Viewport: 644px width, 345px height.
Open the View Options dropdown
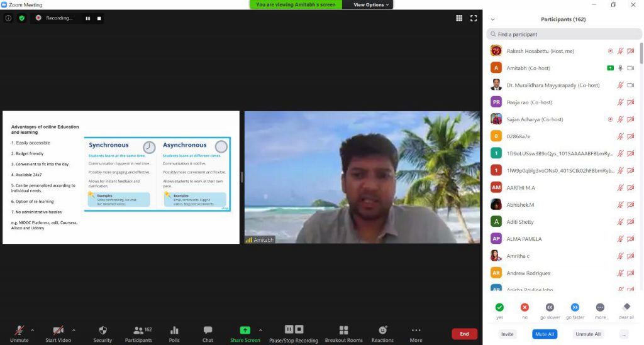[372, 4]
